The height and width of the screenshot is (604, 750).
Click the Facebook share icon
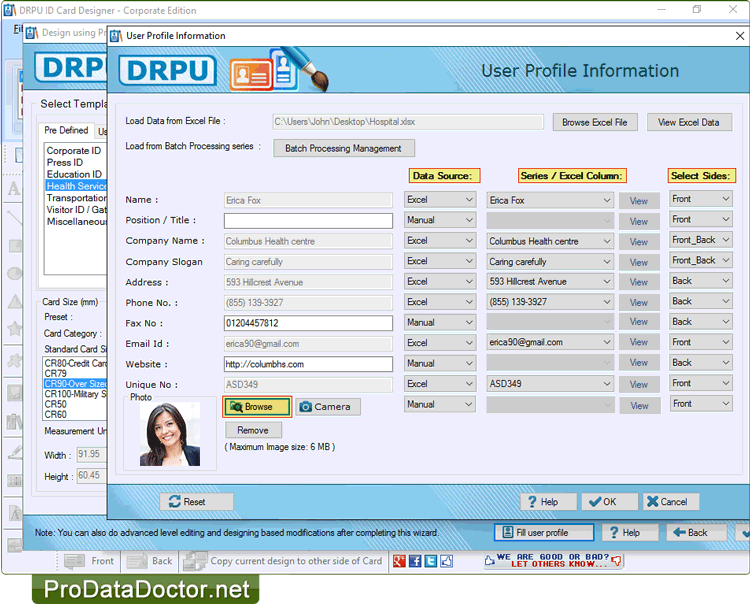coord(415,561)
